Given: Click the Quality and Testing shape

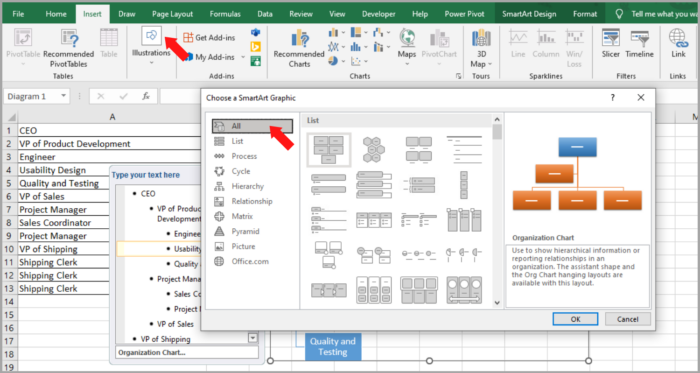Looking at the screenshot, I should tap(333, 347).
